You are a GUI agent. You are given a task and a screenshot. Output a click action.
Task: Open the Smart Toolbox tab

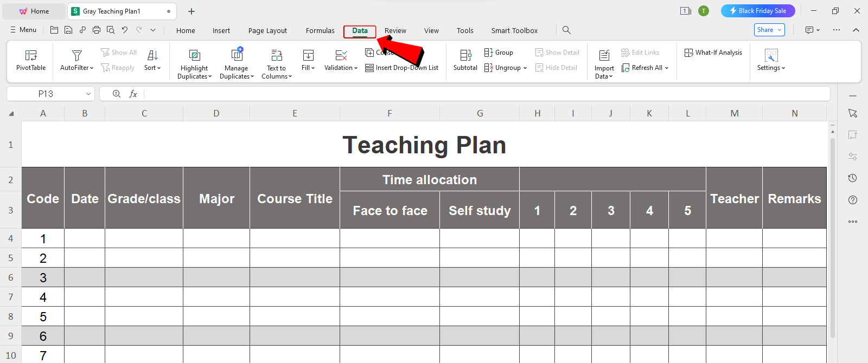tap(514, 30)
